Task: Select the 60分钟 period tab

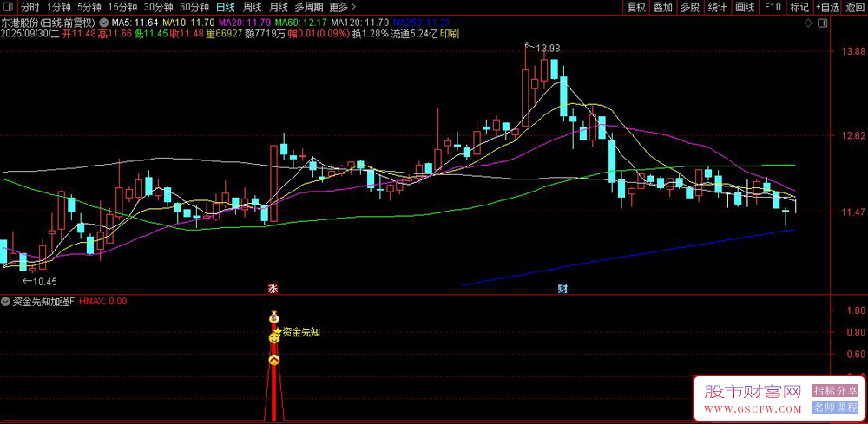Action: tap(194, 7)
